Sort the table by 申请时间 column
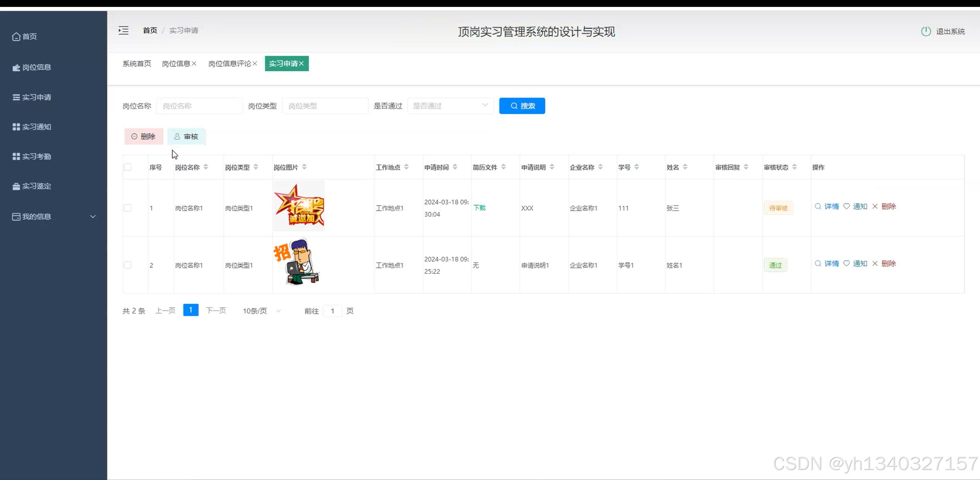Screen dimensions: 980x480 pos(455,167)
